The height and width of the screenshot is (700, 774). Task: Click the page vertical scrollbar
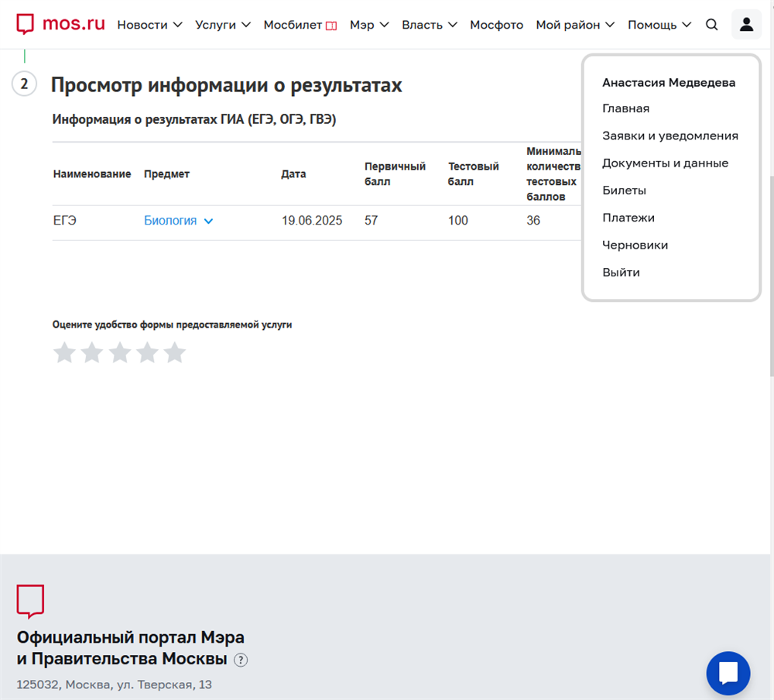tap(772, 276)
